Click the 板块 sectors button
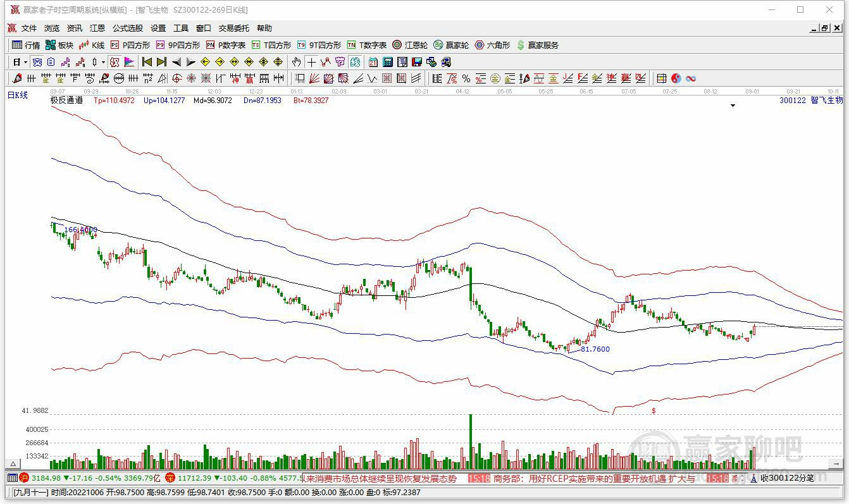Image resolution: width=849 pixels, height=504 pixels. (59, 45)
